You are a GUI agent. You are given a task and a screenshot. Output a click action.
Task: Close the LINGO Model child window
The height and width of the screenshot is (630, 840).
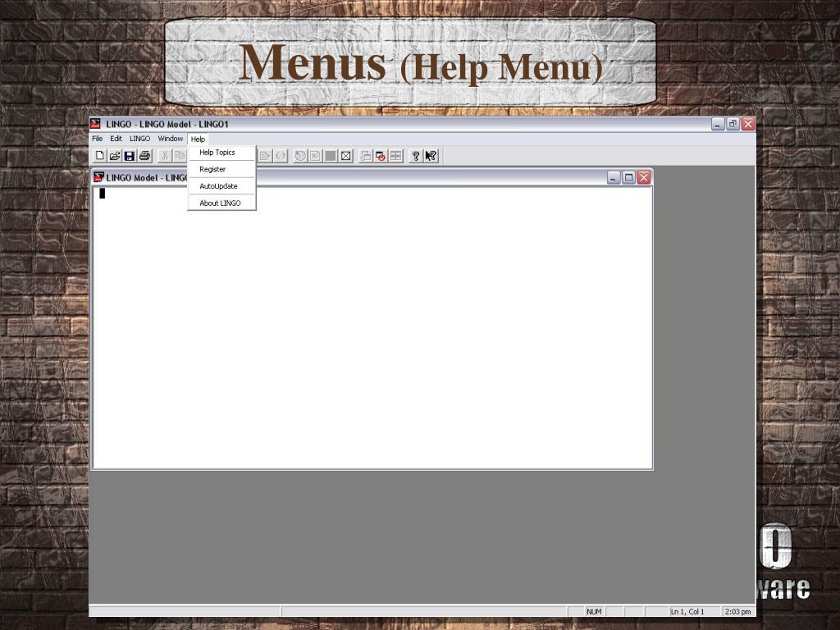pyautogui.click(x=644, y=177)
